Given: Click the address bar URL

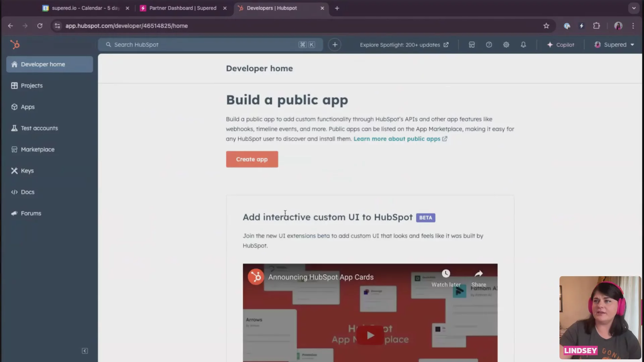Looking at the screenshot, I should click(126, 26).
